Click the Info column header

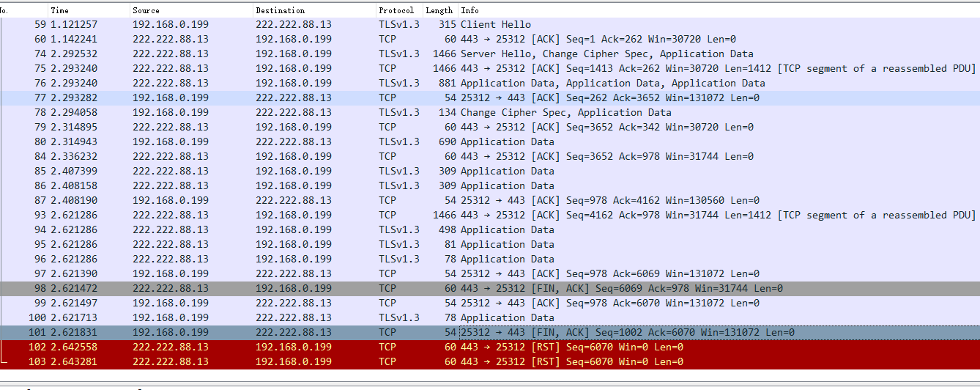pos(719,10)
